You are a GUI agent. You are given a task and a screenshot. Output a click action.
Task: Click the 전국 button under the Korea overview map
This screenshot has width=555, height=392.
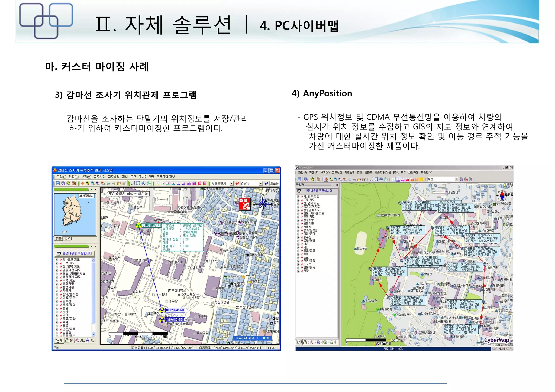pos(59,239)
